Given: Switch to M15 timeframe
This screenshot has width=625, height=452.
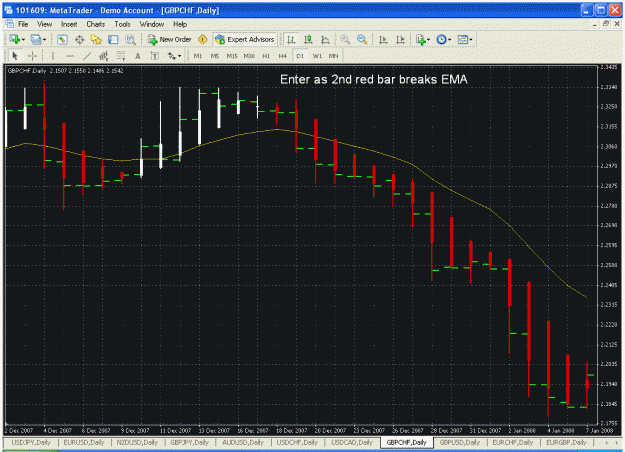Looking at the screenshot, I should point(232,56).
